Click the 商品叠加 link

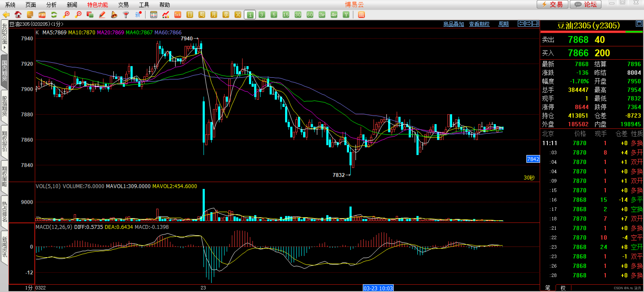(454, 24)
